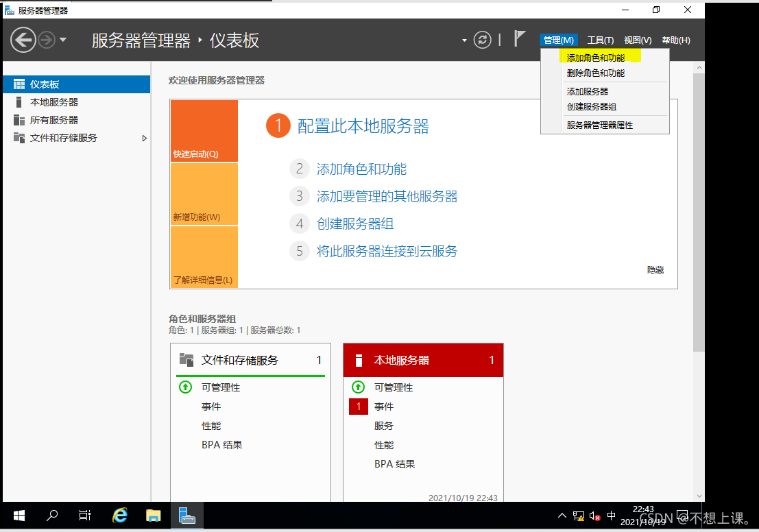Click the scrollbar down arrow

coord(699,496)
